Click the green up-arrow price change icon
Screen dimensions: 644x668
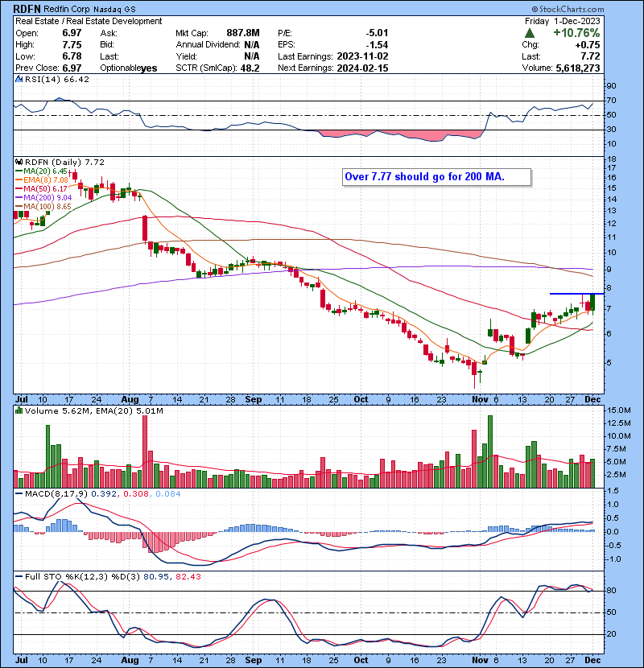pyautogui.click(x=529, y=33)
